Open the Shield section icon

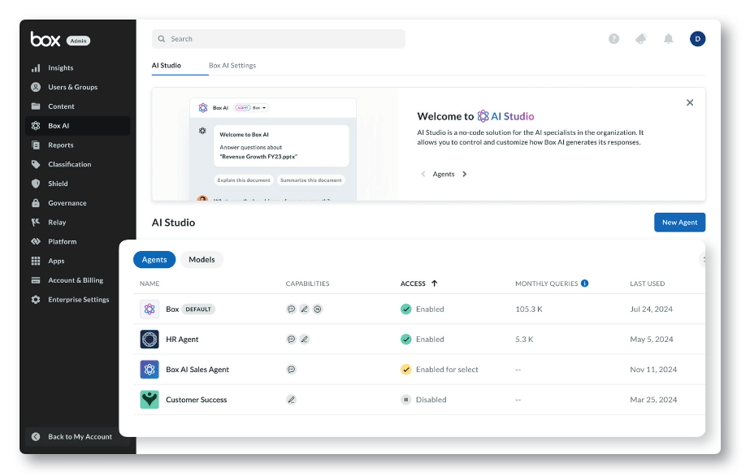point(36,184)
